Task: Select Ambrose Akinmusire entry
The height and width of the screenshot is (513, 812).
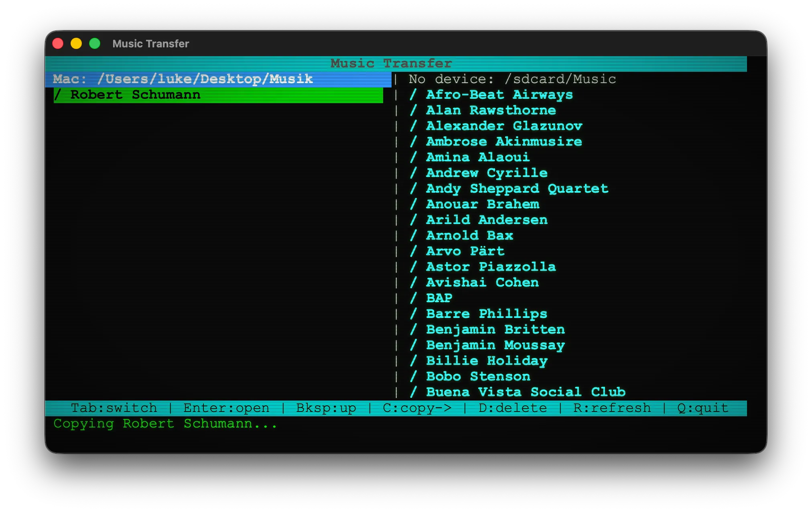Action: click(x=503, y=141)
